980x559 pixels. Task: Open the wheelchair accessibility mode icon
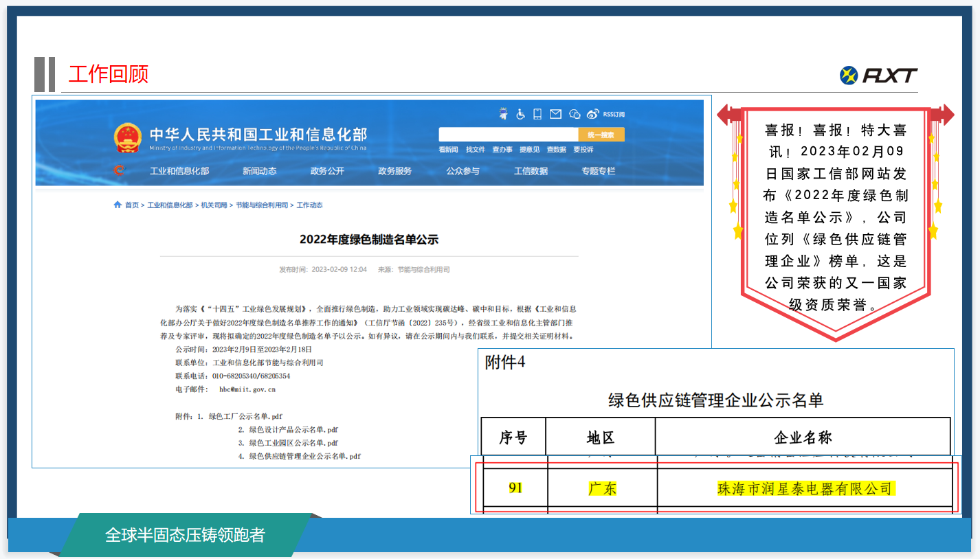(521, 114)
